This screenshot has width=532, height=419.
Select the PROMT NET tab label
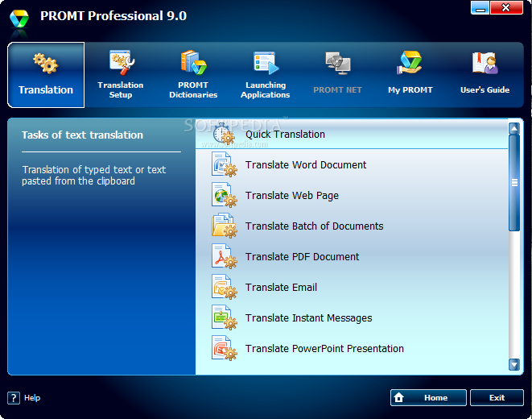(x=337, y=90)
